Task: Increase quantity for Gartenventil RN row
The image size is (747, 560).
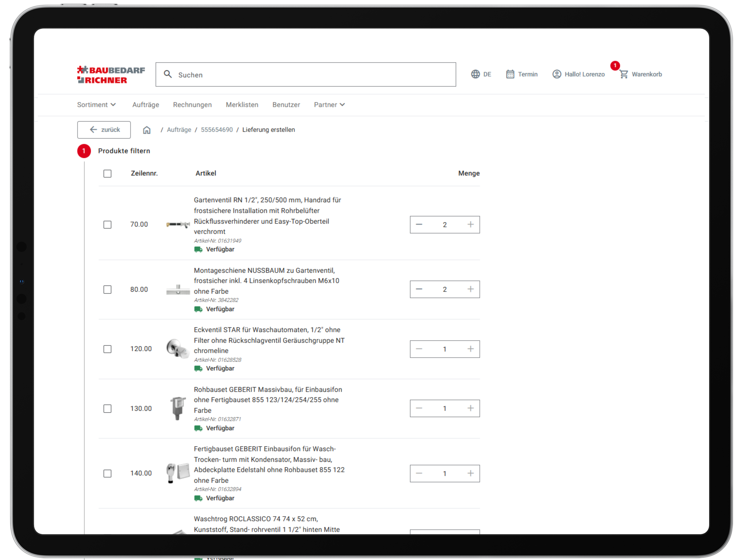Action: point(470,225)
